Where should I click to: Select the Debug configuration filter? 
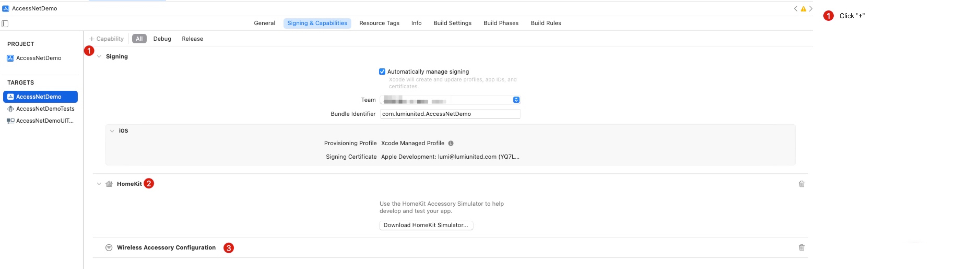pyautogui.click(x=162, y=39)
